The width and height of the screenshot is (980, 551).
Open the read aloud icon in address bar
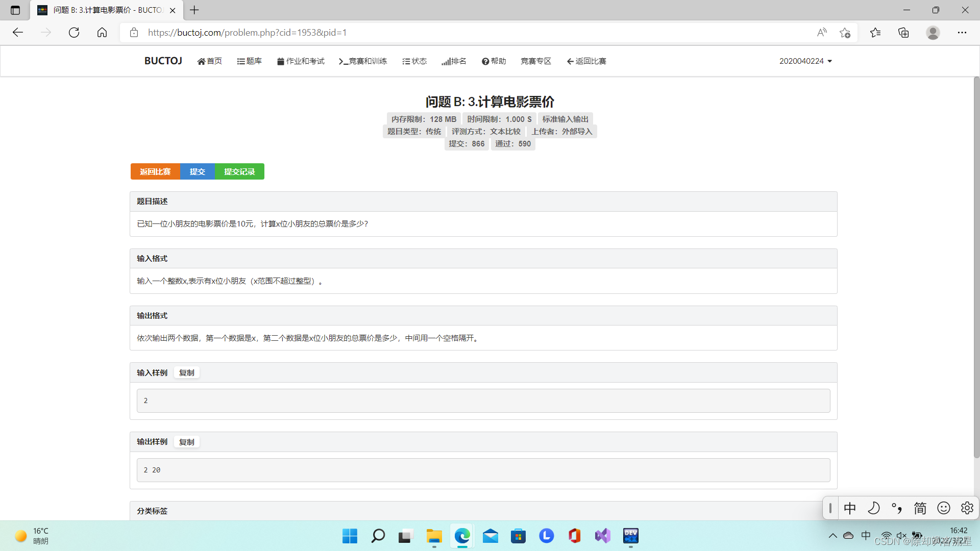(x=822, y=33)
